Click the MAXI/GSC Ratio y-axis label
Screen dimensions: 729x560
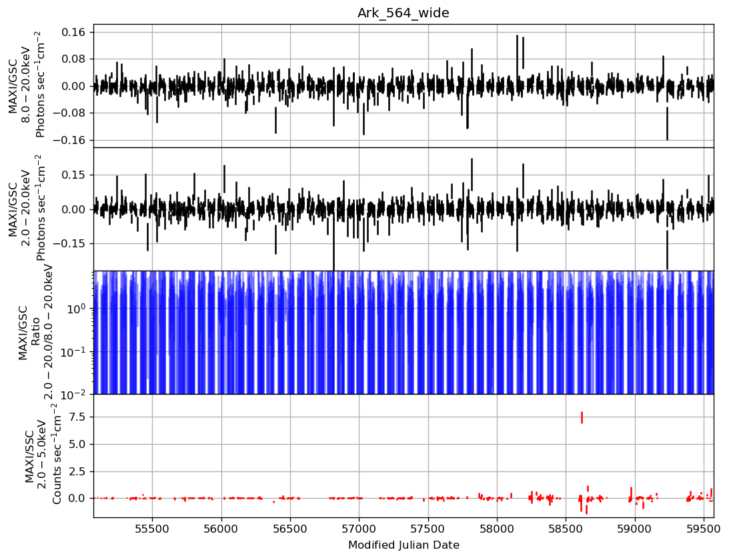click(x=35, y=332)
